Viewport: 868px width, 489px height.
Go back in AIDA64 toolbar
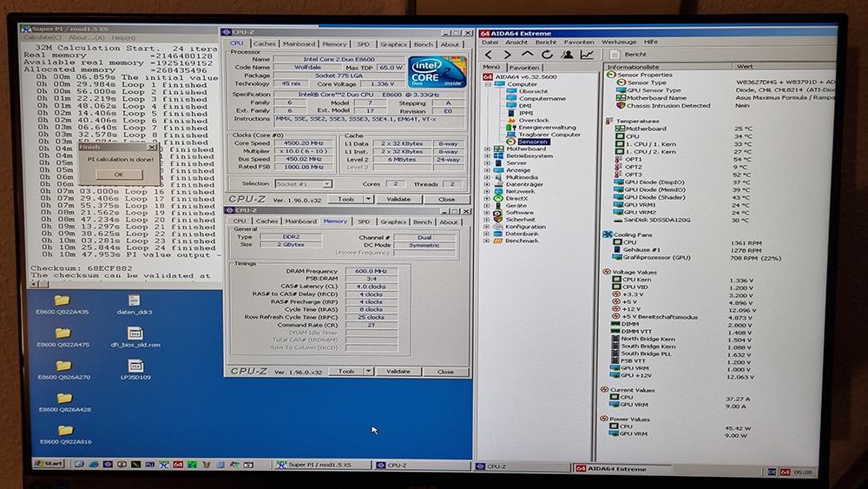[x=488, y=54]
